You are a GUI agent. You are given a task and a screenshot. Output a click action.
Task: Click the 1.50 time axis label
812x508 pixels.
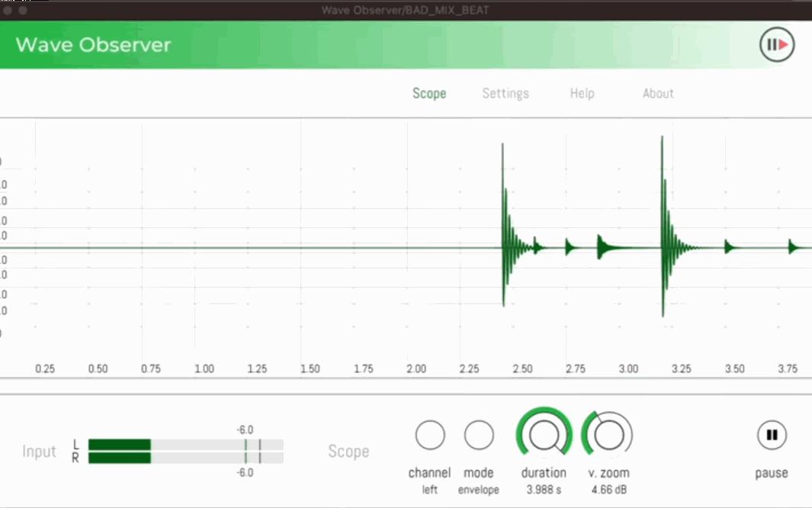click(x=310, y=368)
